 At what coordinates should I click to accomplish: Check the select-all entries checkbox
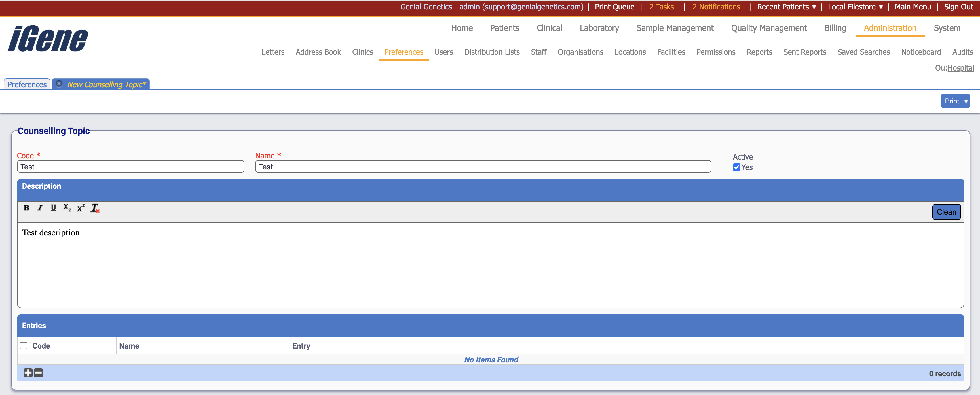(24, 346)
